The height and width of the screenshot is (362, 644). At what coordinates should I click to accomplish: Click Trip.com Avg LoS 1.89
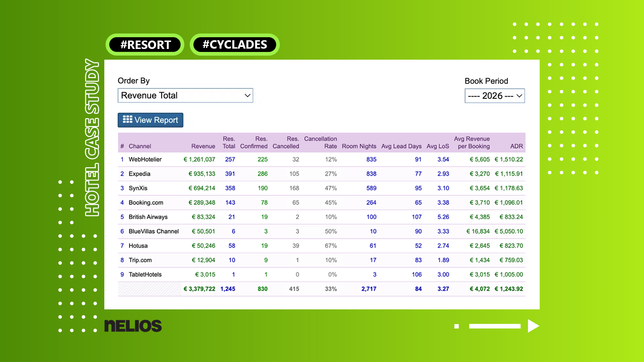pyautogui.click(x=443, y=260)
